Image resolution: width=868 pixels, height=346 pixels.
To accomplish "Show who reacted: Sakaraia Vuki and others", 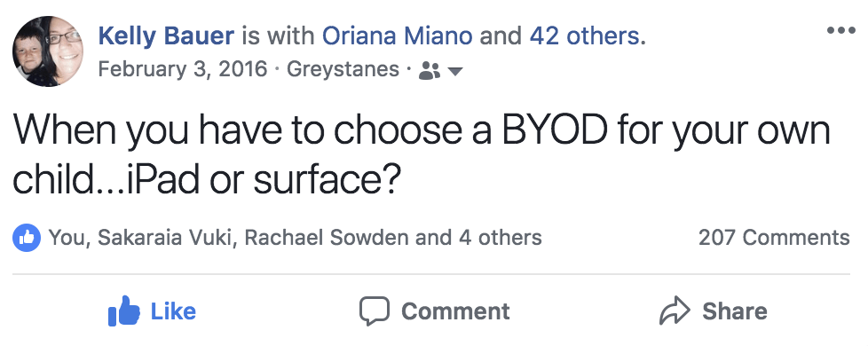I will coord(295,238).
